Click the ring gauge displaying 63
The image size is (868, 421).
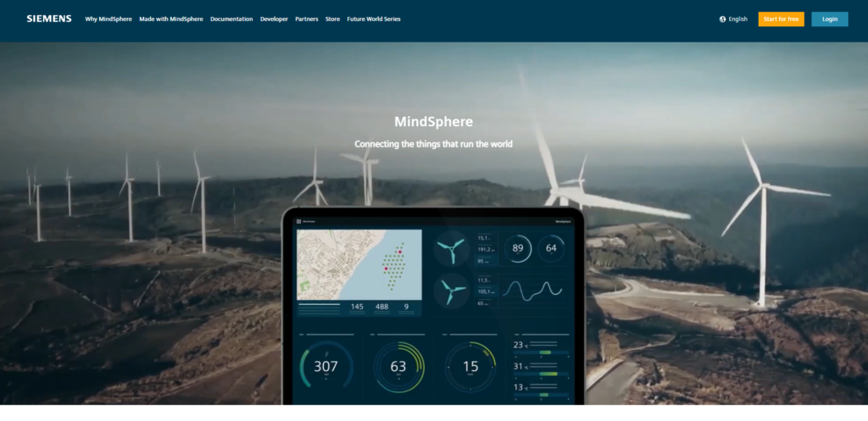[398, 367]
